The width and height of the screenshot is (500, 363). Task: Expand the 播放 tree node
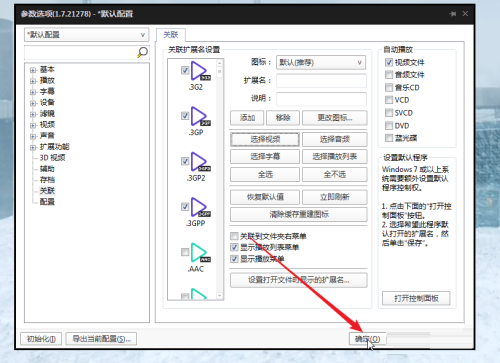click(33, 81)
